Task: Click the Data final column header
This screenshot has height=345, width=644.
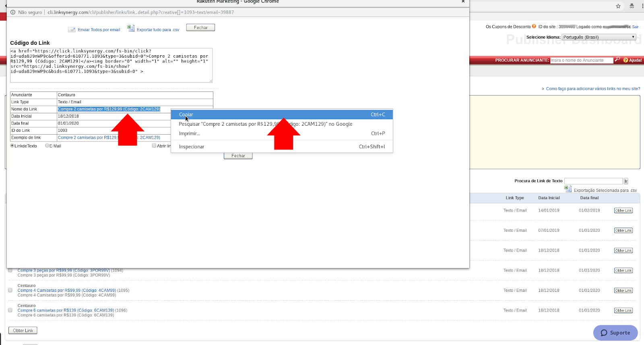Action: [589, 198]
